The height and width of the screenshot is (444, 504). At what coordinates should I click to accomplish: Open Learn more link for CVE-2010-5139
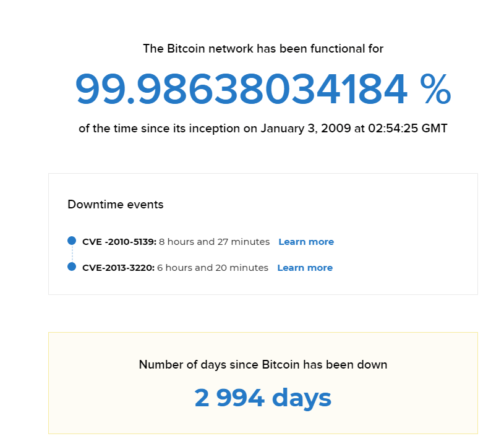click(x=306, y=242)
